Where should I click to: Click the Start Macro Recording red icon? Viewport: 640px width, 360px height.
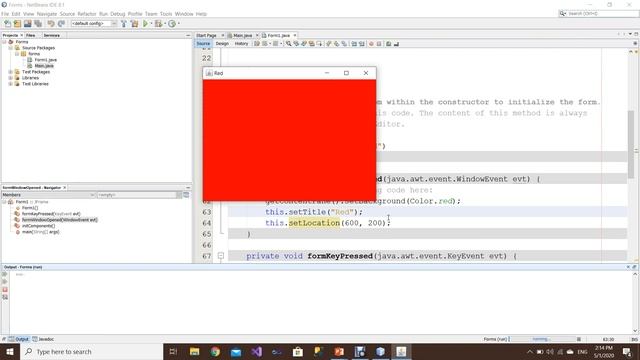(371, 44)
